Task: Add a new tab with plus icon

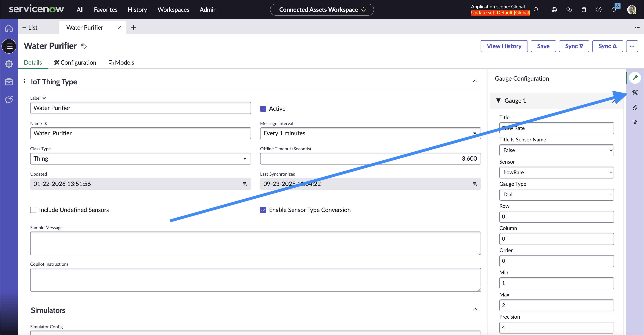Action: [x=133, y=28]
